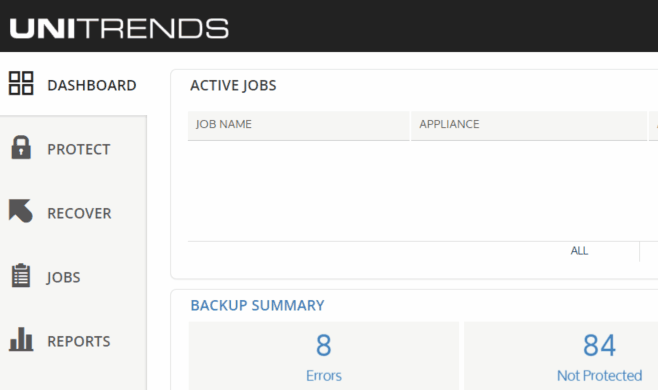658x390 pixels.
Task: Open the REPORTS section
Action: [79, 341]
